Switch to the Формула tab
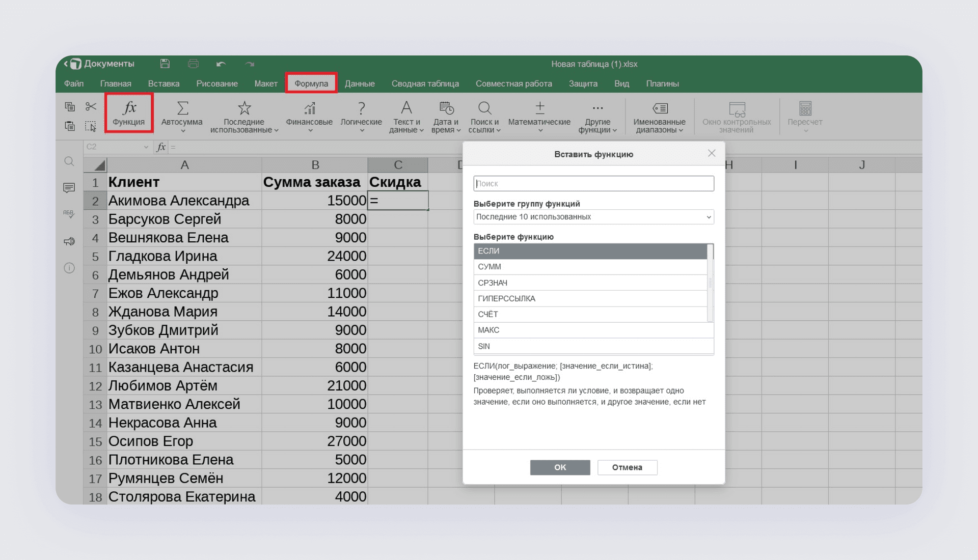 tap(311, 83)
